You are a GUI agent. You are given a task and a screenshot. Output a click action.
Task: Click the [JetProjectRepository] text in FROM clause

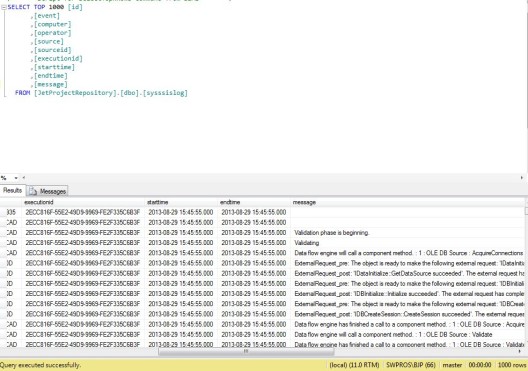(75, 93)
